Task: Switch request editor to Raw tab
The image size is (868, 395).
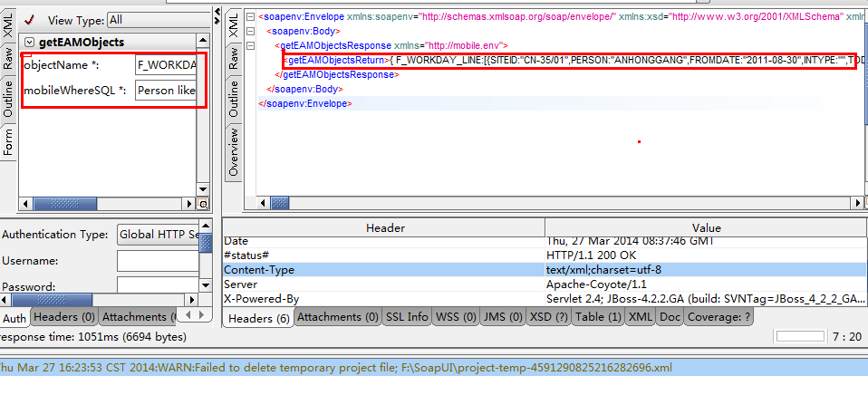Action: (8, 58)
